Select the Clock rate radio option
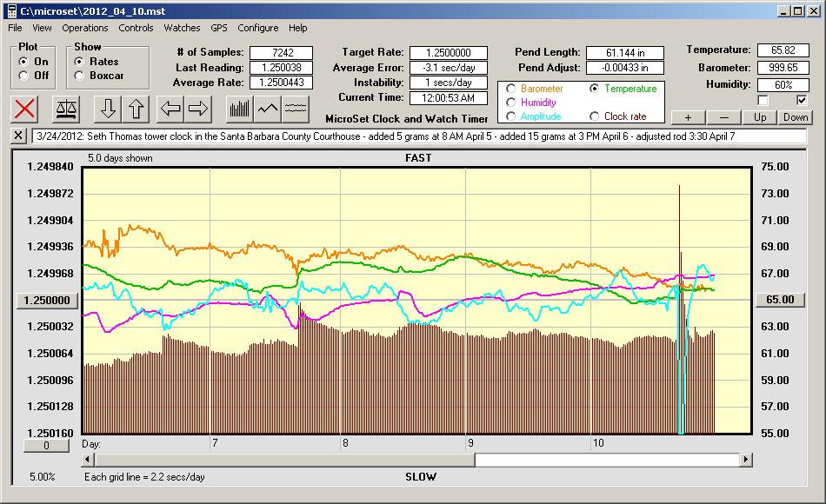 (594, 116)
